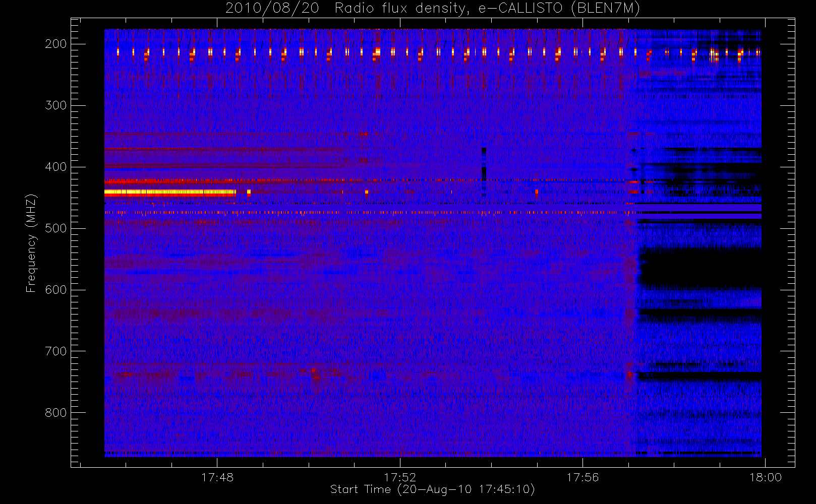Click the bright yellow emission band near 440 MHz
The height and width of the screenshot is (504, 816).
coord(170,192)
